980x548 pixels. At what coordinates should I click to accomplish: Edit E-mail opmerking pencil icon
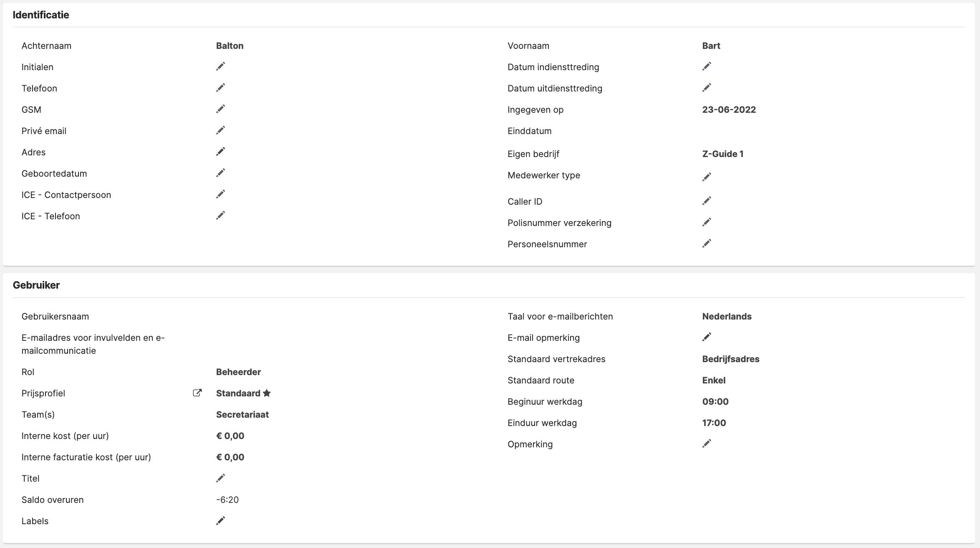point(707,337)
